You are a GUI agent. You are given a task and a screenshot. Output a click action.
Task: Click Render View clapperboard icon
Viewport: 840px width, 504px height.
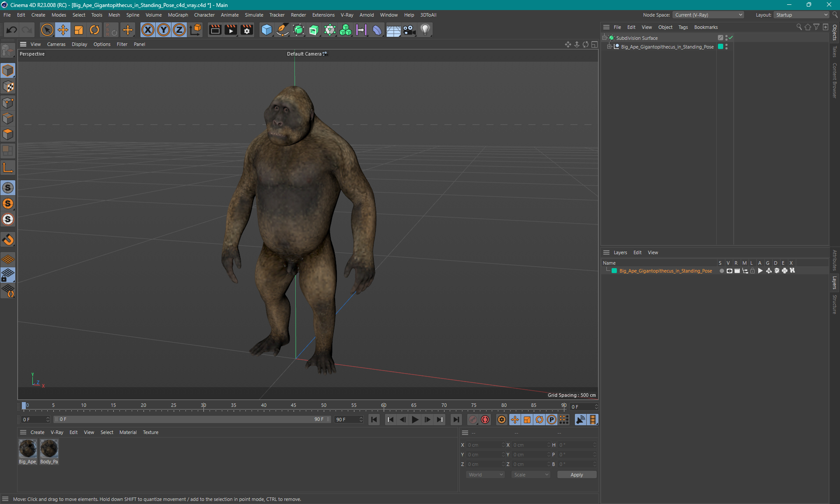(x=215, y=30)
